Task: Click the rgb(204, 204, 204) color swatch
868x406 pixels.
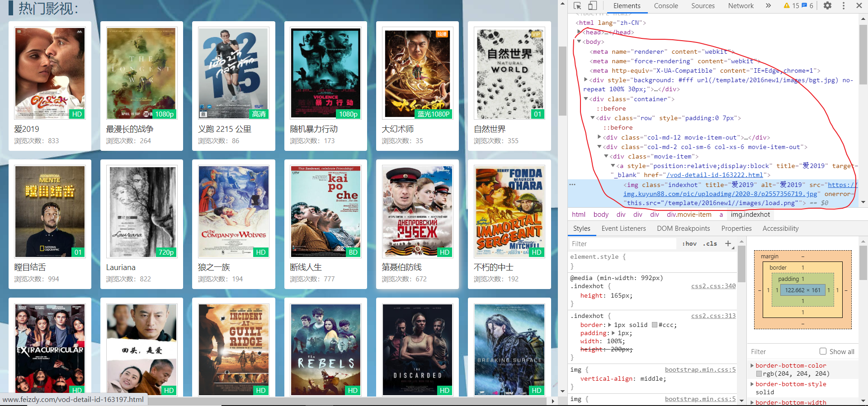Action: [x=759, y=373]
